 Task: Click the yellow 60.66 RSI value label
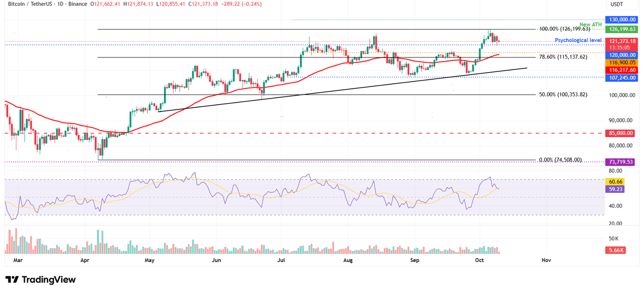pos(615,182)
